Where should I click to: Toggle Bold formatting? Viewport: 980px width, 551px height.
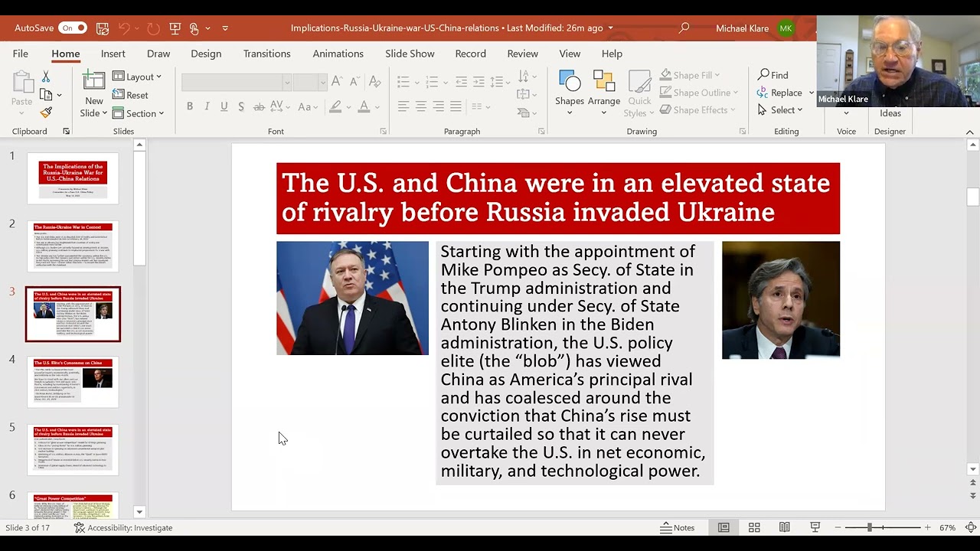tap(190, 106)
